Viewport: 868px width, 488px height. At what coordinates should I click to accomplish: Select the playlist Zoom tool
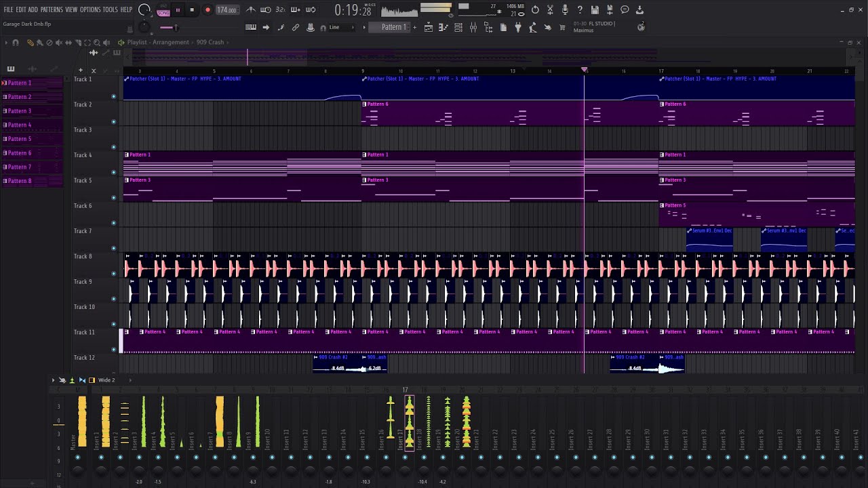(97, 43)
